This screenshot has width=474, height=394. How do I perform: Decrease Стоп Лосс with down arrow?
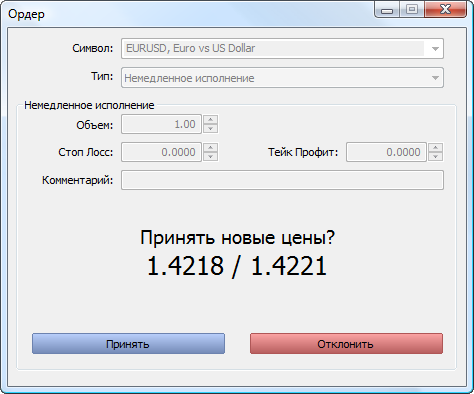(210, 157)
